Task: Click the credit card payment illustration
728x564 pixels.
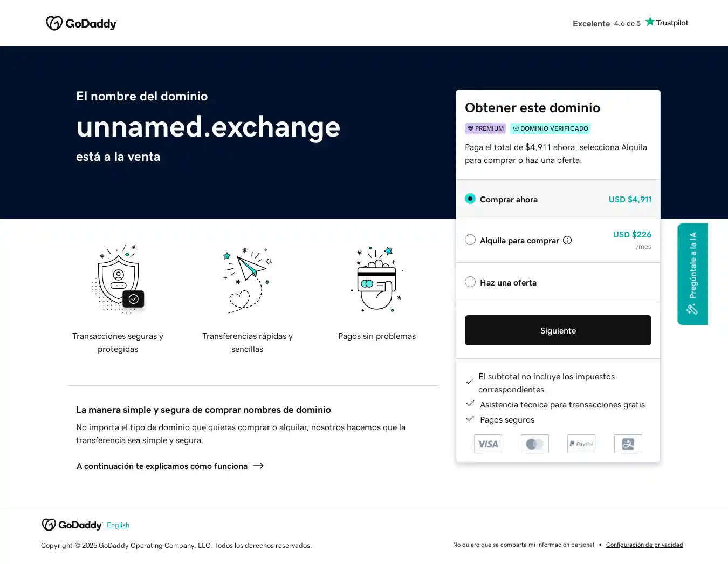Action: click(377, 280)
